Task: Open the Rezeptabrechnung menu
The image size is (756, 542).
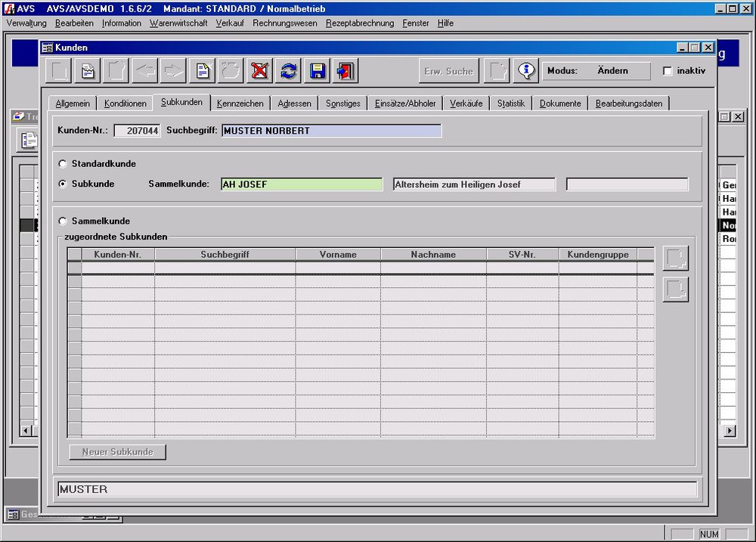Action: (360, 23)
